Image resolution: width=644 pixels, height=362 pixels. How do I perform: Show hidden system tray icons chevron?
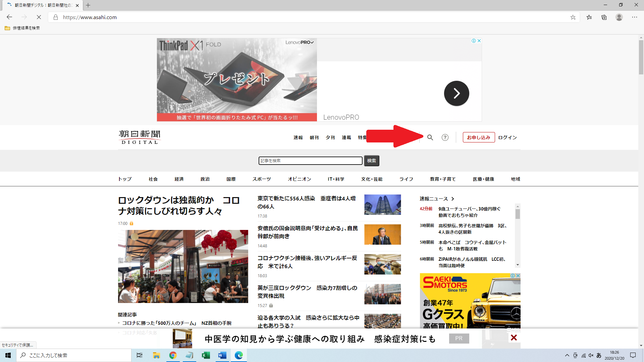tap(567, 355)
